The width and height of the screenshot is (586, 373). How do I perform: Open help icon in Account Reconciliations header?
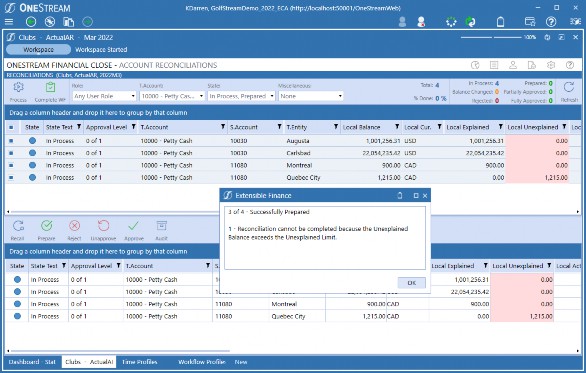click(x=570, y=65)
